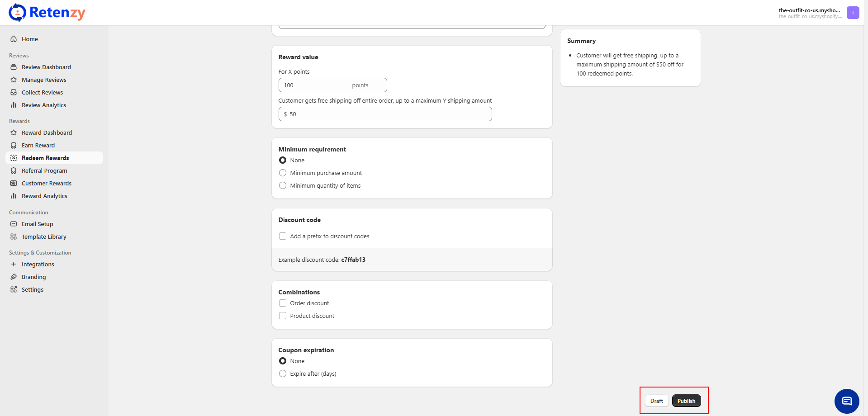Select Minimum quantity of items option
The height and width of the screenshot is (416, 868).
coord(283,185)
